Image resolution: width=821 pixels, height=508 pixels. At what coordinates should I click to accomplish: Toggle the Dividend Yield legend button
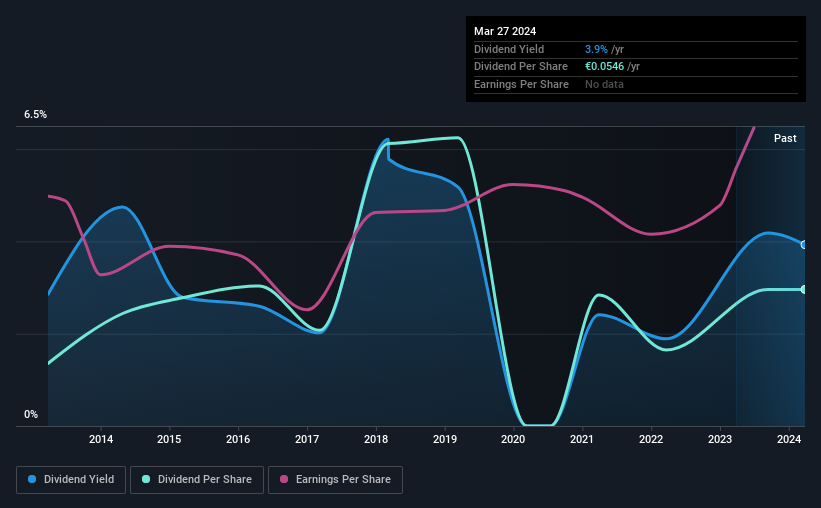click(71, 480)
